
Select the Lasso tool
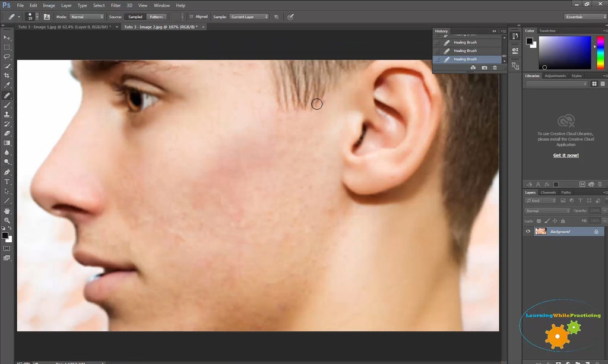pos(7,56)
